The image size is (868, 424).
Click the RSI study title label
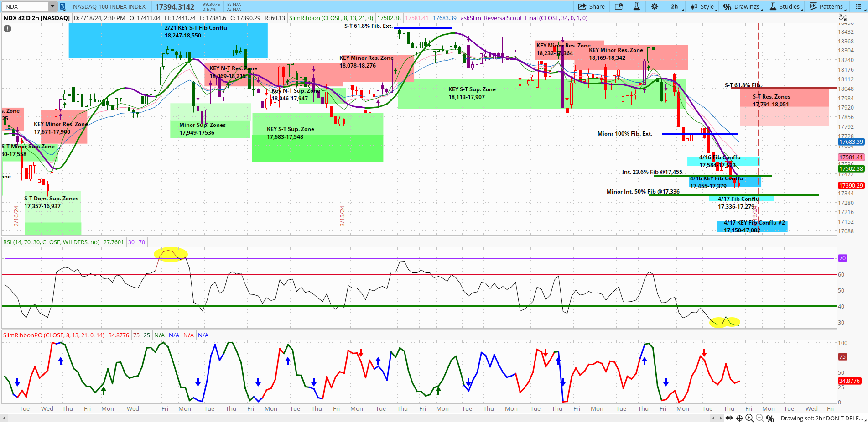pos(51,242)
